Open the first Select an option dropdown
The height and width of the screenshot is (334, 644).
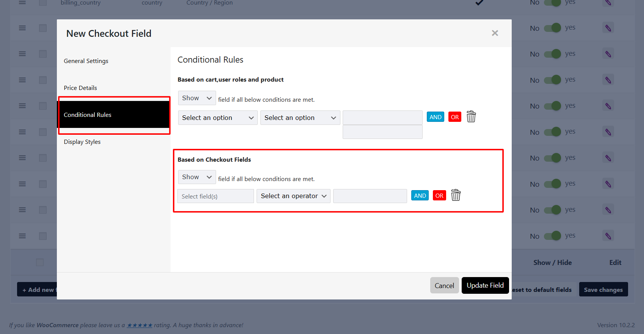point(218,118)
